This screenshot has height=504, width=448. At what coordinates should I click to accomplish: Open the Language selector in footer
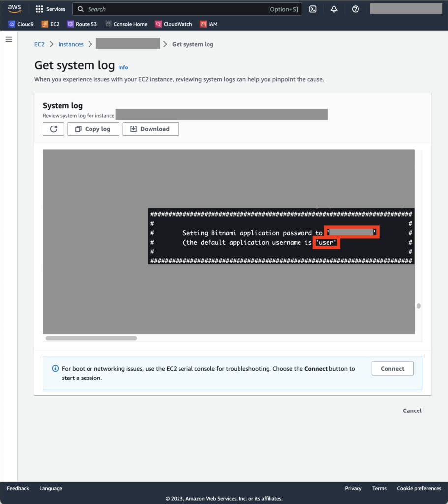coord(51,488)
